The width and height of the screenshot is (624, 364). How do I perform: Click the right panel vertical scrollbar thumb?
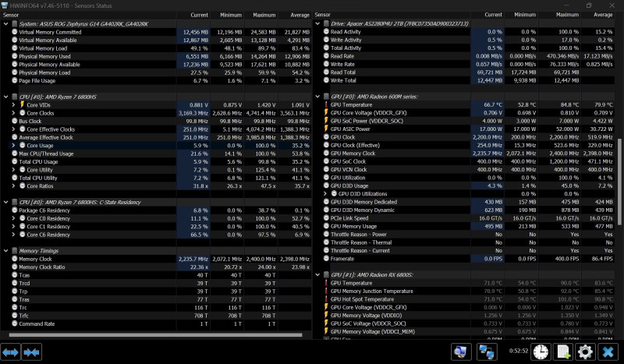[619, 182]
